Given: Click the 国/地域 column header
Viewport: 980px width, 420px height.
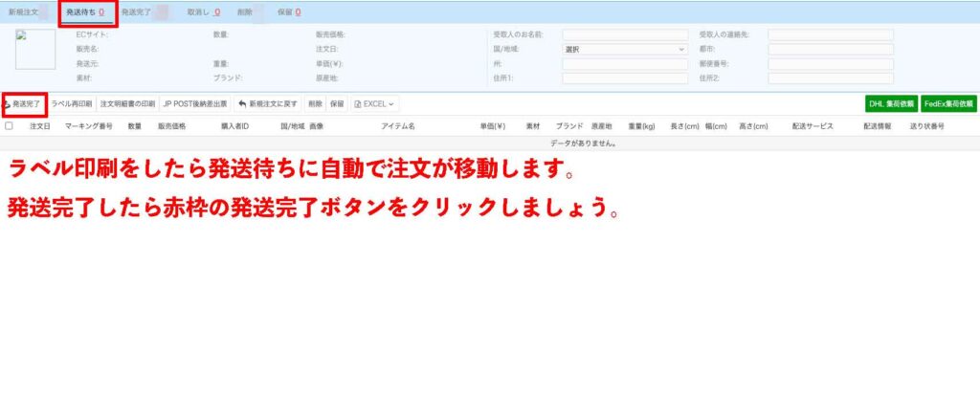Looking at the screenshot, I should point(292,125).
